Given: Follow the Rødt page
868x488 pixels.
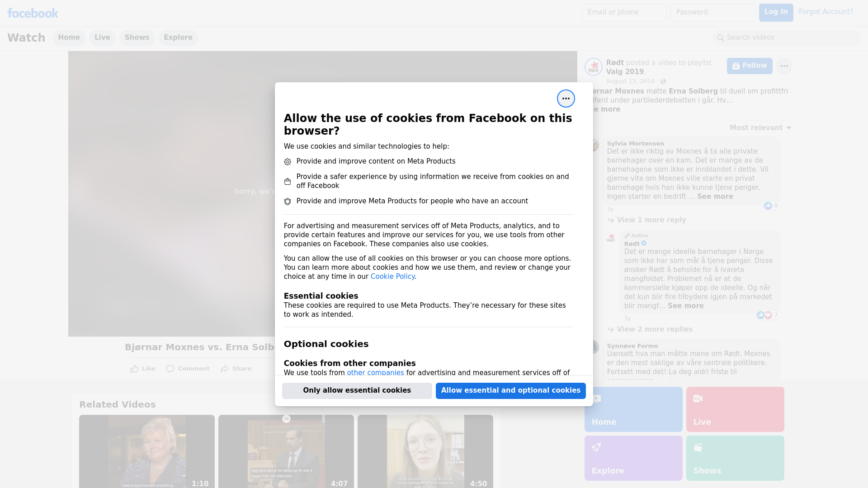Looking at the screenshot, I should click(749, 66).
